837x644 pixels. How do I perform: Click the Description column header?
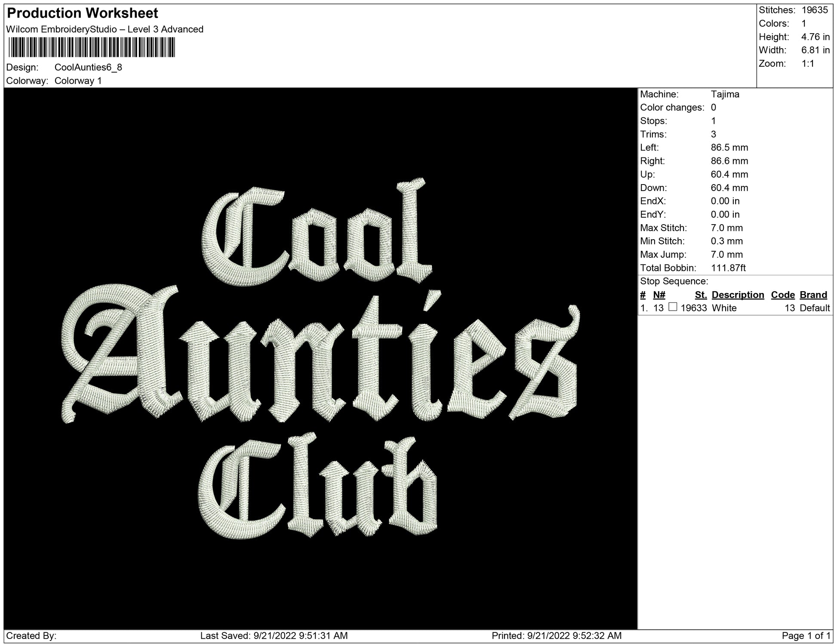tap(738, 295)
